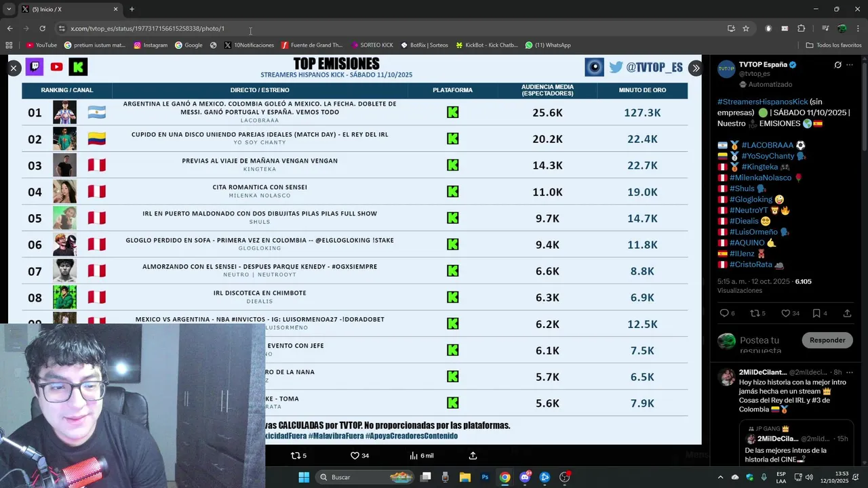Open the #CristoRata hashtag

(751, 264)
